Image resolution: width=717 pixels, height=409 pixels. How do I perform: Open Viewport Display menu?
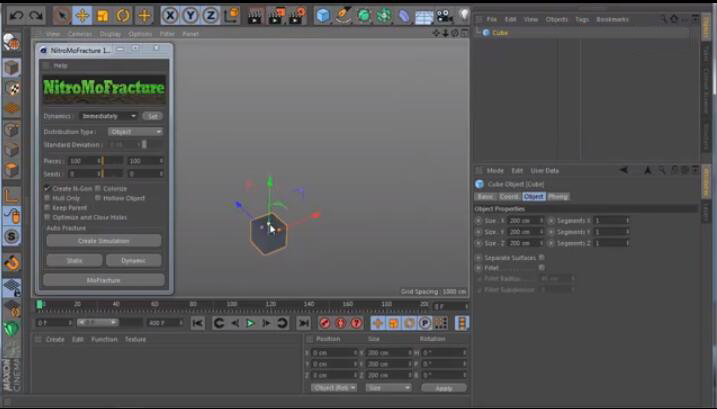[x=110, y=34]
